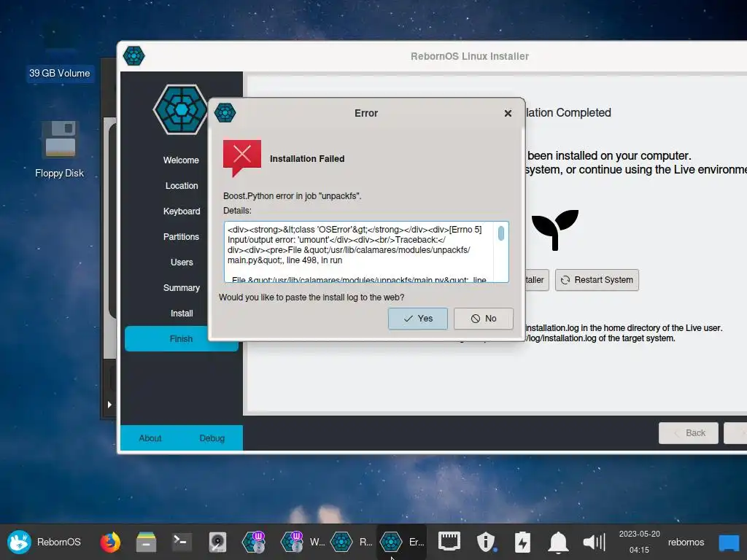This screenshot has width=747, height=560.
Task: Click 'Would you like to paste the install log' text
Action: 311,297
